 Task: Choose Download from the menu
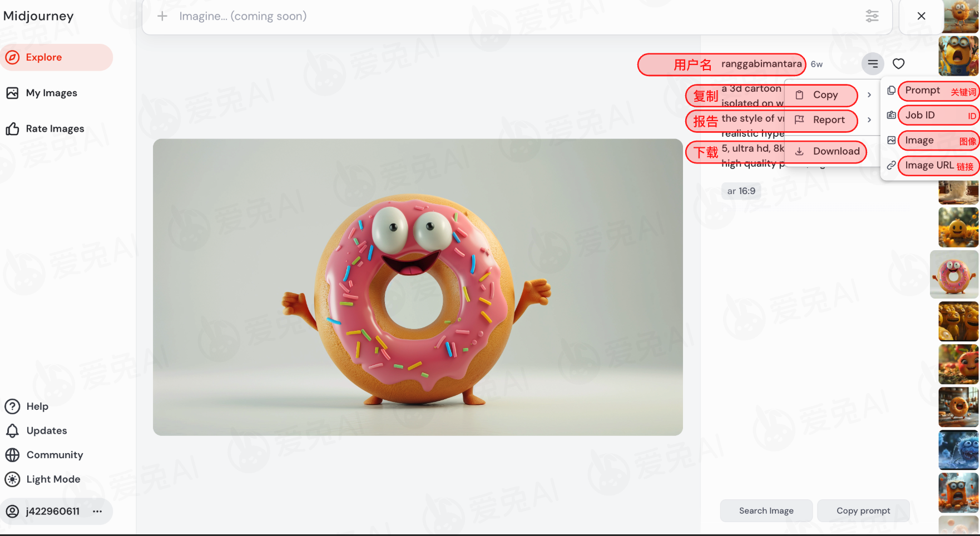pos(836,151)
